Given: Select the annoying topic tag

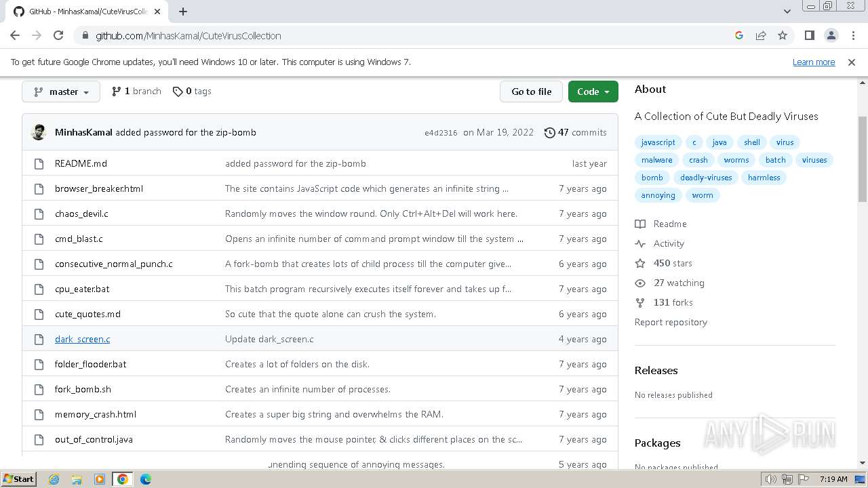Looking at the screenshot, I should tap(658, 195).
